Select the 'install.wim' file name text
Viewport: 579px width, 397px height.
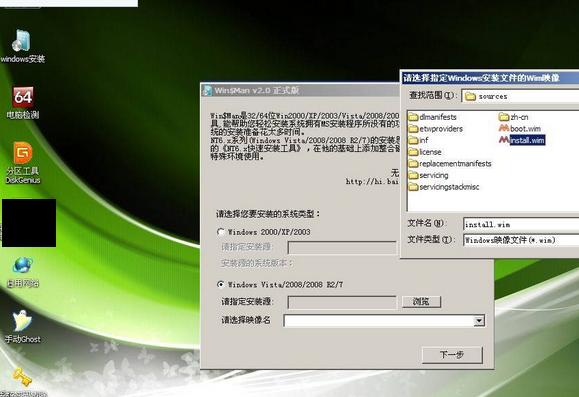click(527, 140)
